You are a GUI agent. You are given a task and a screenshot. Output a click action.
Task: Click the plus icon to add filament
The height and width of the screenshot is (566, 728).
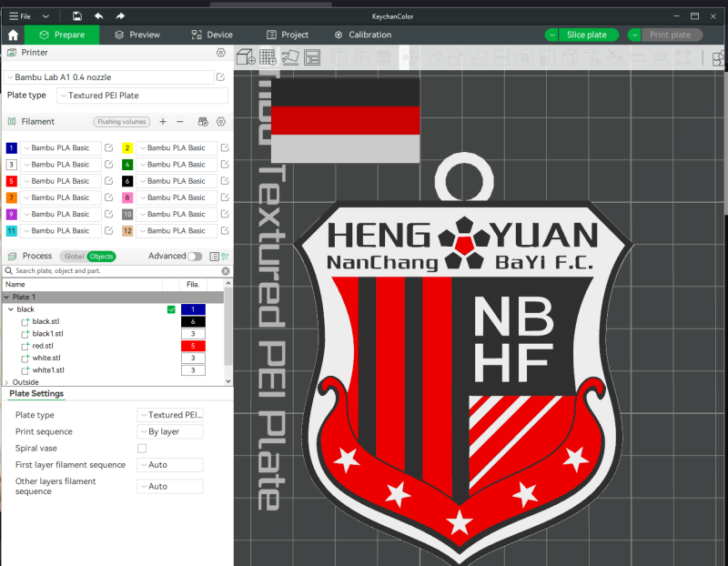point(163,121)
